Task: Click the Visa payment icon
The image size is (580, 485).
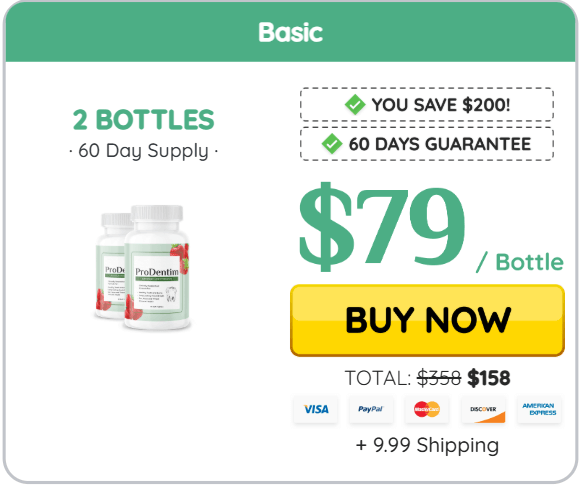Action: (316, 409)
